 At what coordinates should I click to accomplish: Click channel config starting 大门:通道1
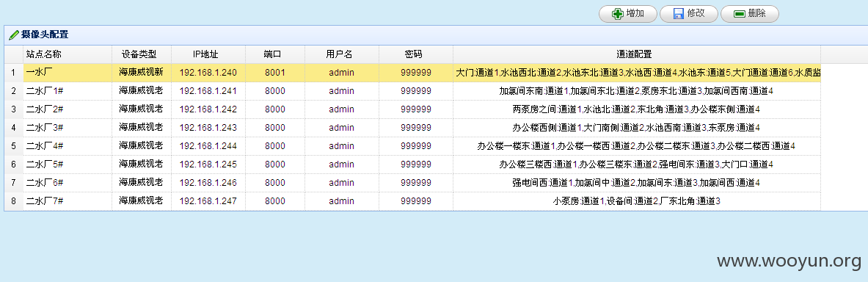(x=637, y=73)
